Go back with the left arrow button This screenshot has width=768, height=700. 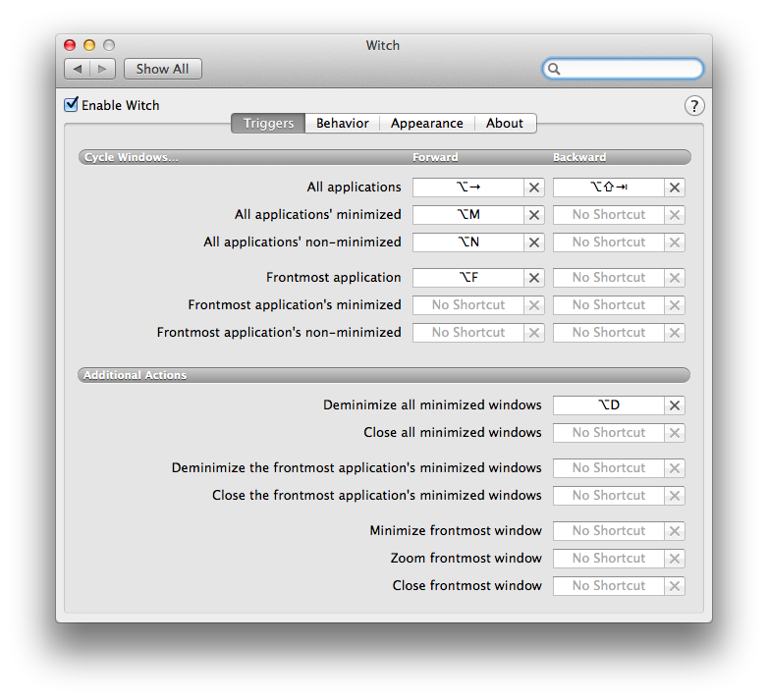coord(77,69)
